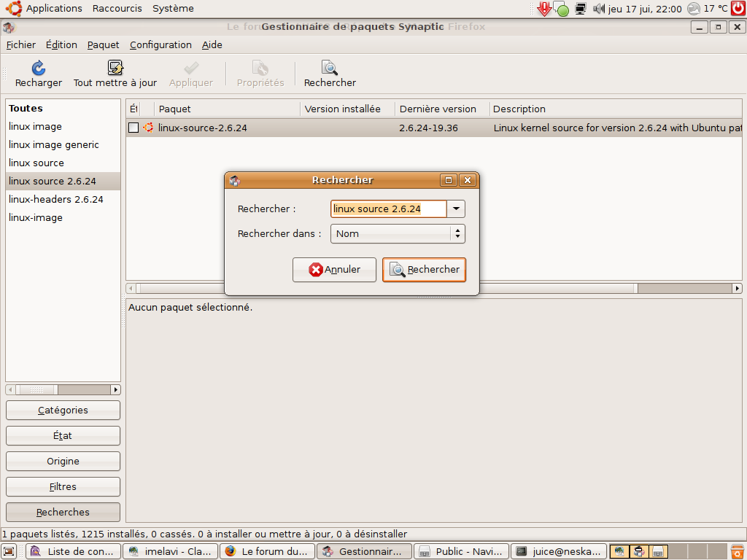
Task: Open the Rechercher dans combo box
Action: coord(398,234)
